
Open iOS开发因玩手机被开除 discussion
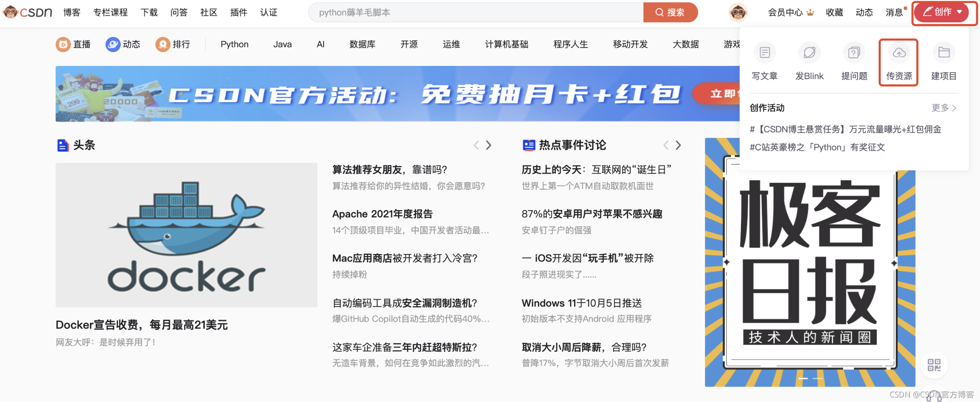588,258
